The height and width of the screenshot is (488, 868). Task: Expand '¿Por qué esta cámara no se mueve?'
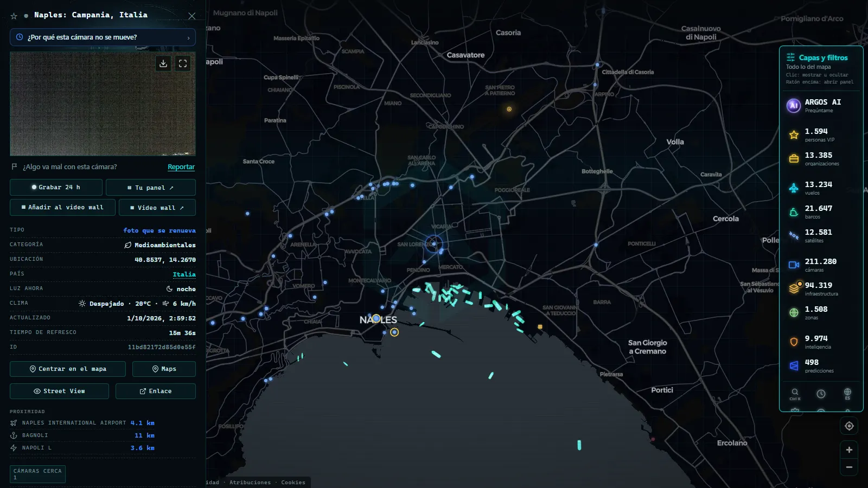[x=103, y=37]
